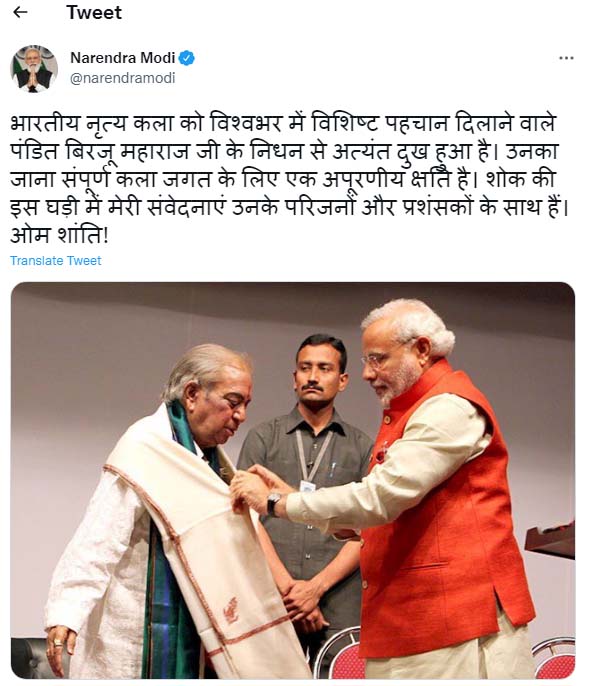589x686 pixels.
Task: Click the wristwatch in the photo
Action: [x=273, y=504]
